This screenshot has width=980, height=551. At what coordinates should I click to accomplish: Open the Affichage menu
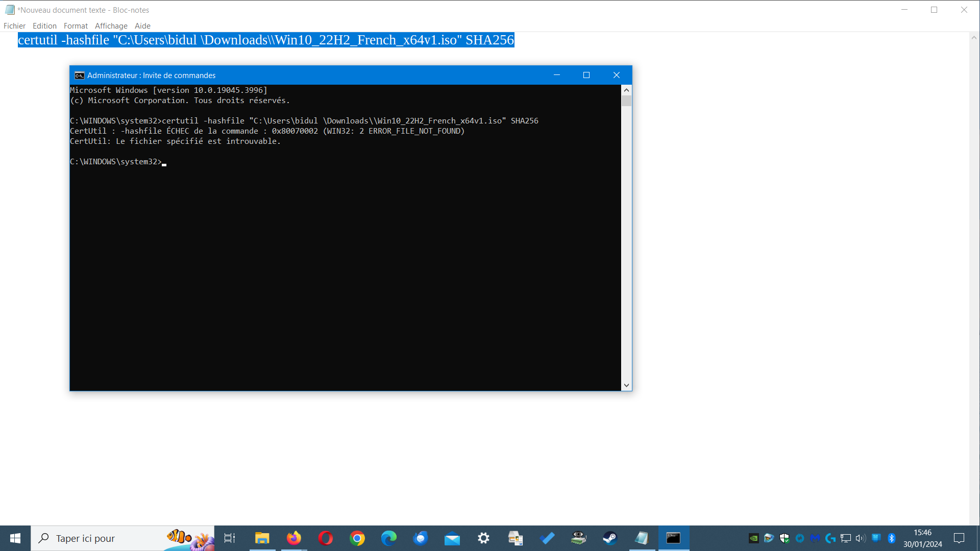pyautogui.click(x=111, y=26)
